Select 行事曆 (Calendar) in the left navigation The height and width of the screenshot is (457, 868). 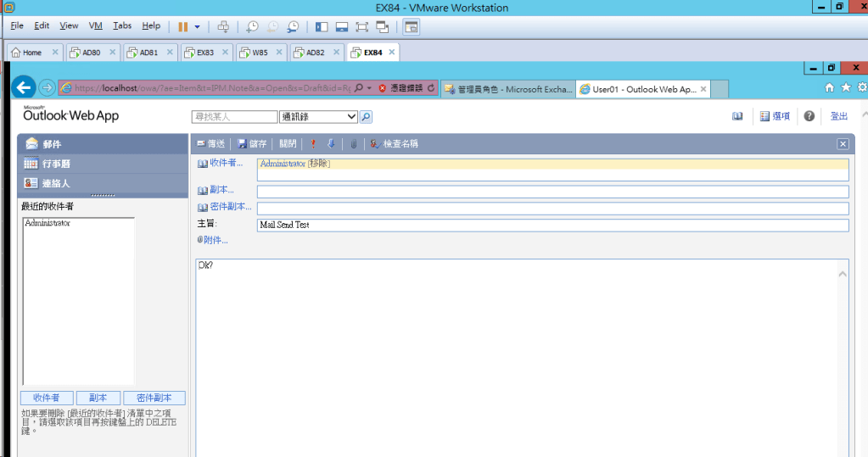point(56,164)
